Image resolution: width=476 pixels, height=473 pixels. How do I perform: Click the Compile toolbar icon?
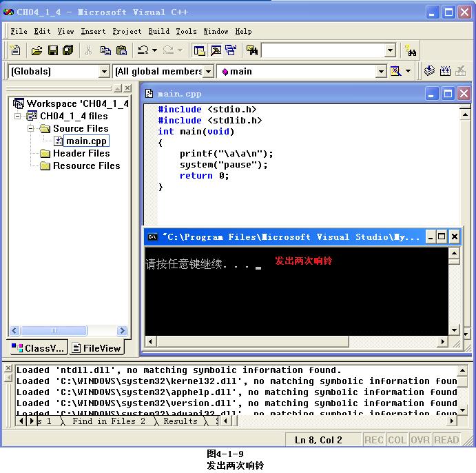click(429, 71)
